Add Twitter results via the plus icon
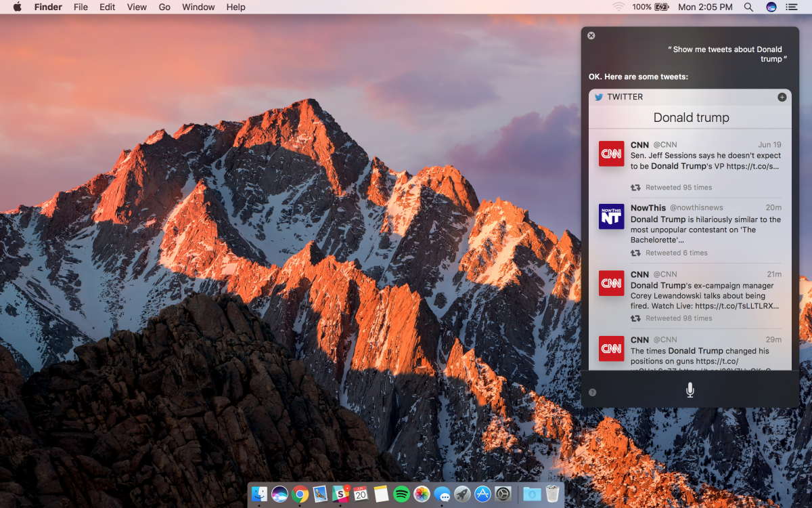The height and width of the screenshot is (508, 812). coord(782,97)
